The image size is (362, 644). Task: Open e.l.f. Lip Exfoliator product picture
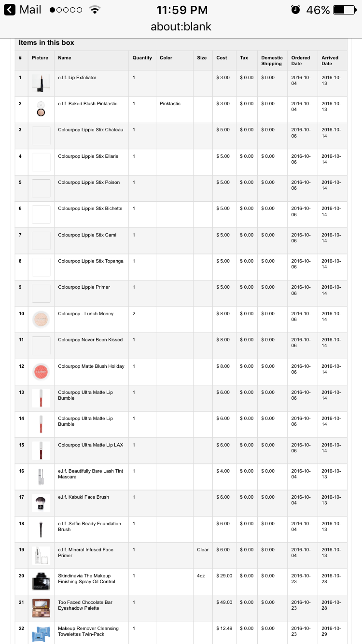(x=41, y=83)
